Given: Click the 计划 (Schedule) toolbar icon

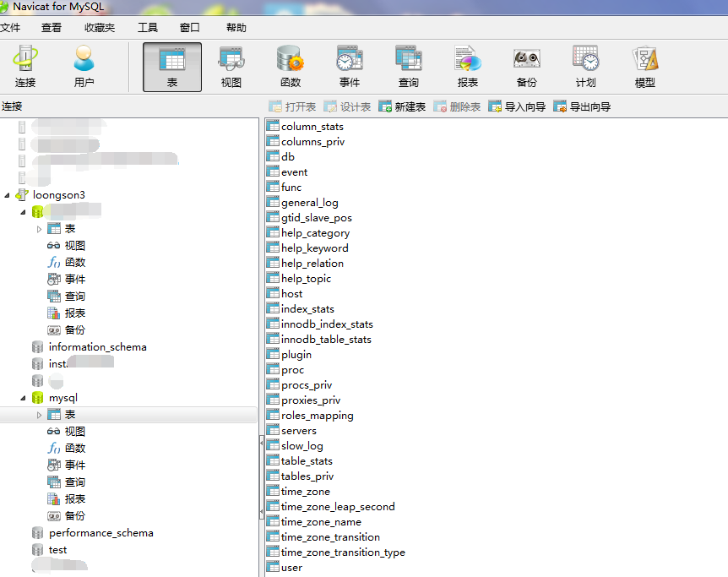Looking at the screenshot, I should pos(585,67).
